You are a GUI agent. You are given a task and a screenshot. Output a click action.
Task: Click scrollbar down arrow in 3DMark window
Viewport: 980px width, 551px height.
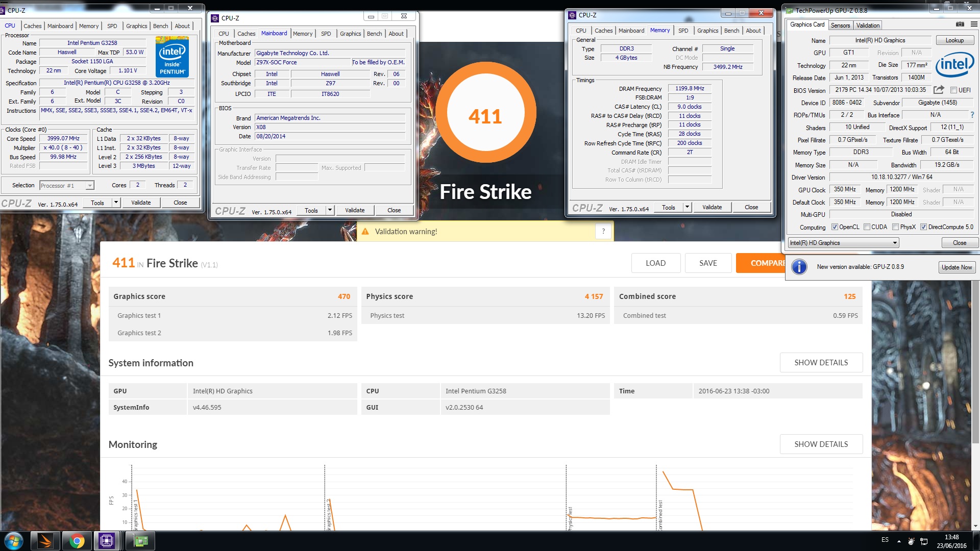tap(975, 527)
